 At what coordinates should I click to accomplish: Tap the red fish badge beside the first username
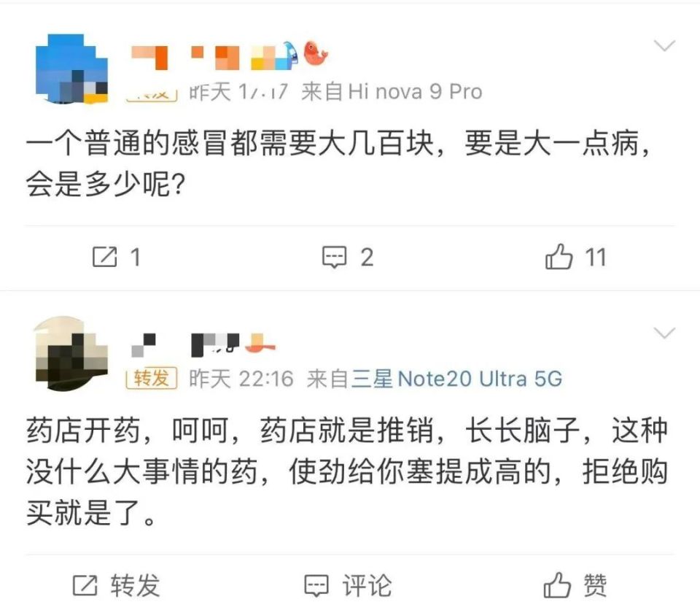click(316, 53)
